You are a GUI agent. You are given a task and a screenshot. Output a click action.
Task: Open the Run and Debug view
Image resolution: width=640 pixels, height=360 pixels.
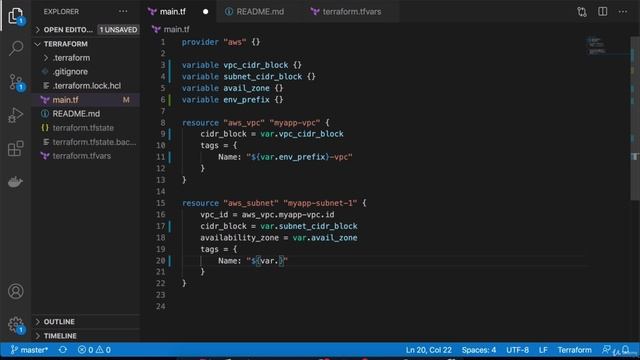pos(16,115)
